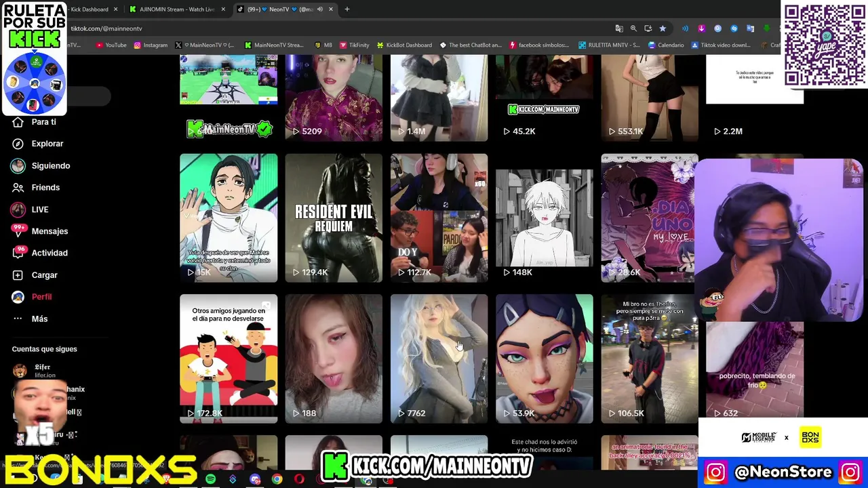Close the Kick Dashboard tab
The width and height of the screenshot is (868, 488).
pos(115,9)
